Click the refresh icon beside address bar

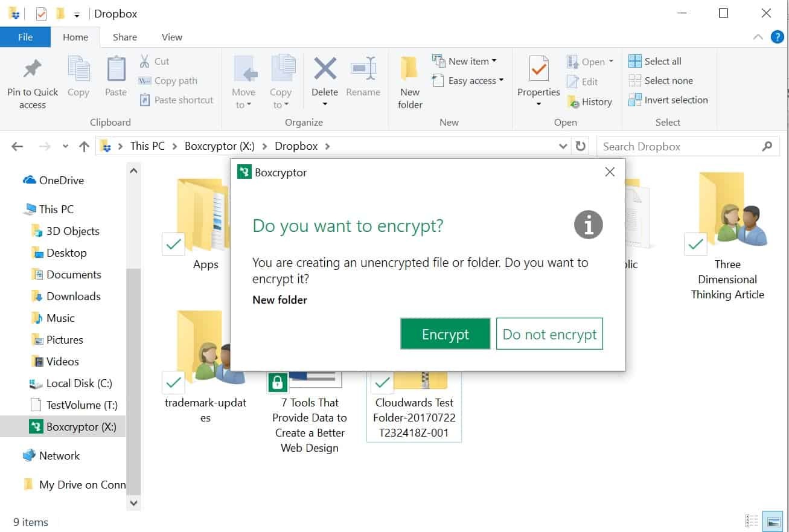[581, 146]
